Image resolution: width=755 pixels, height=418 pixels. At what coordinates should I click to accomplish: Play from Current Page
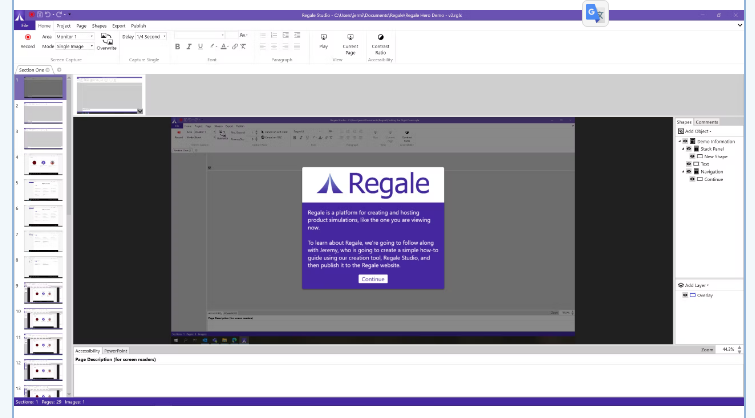tap(350, 44)
